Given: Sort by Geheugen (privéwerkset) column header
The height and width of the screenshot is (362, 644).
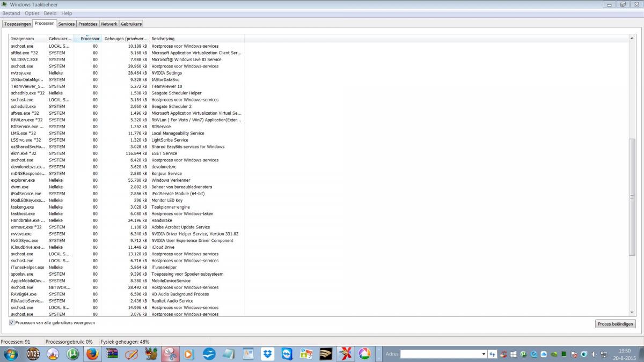Looking at the screenshot, I should 125,39.
